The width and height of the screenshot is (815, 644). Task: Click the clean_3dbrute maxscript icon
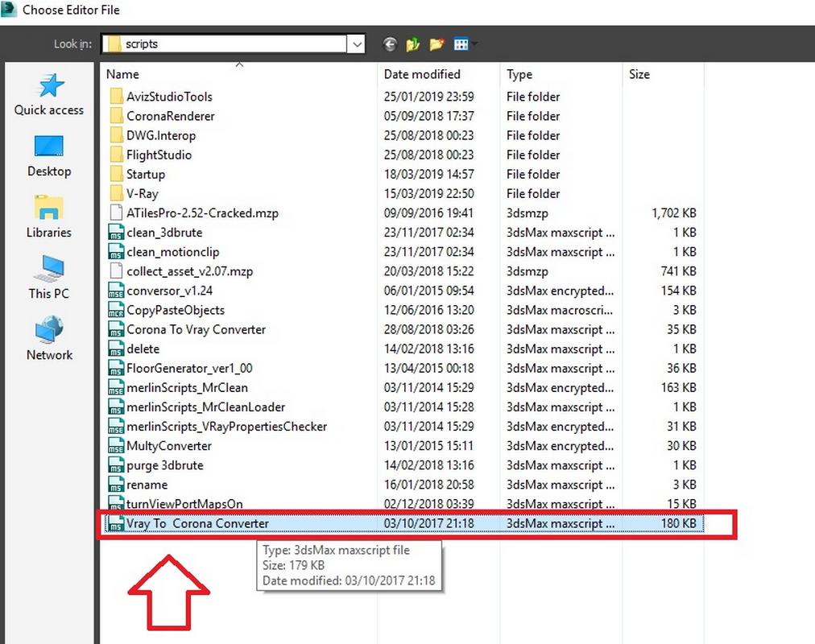click(116, 232)
